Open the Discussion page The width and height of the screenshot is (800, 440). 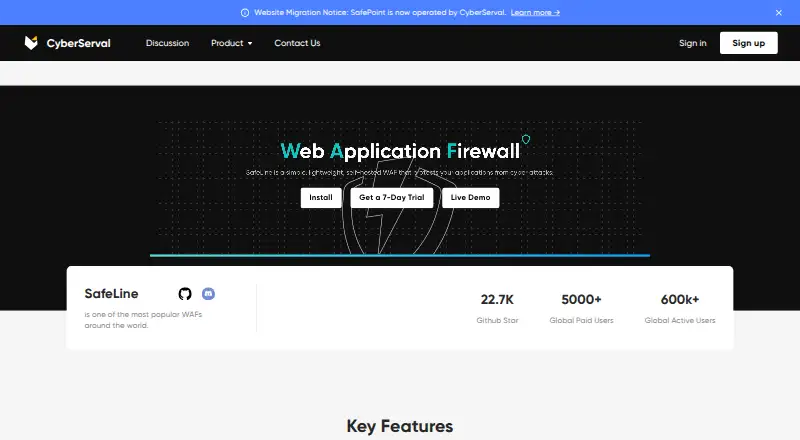pos(167,43)
